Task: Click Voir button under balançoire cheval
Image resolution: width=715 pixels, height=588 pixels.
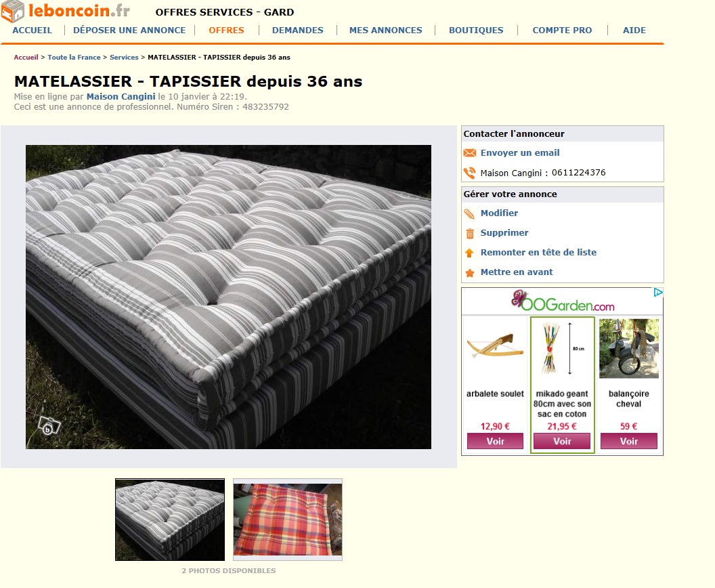Action: (629, 441)
